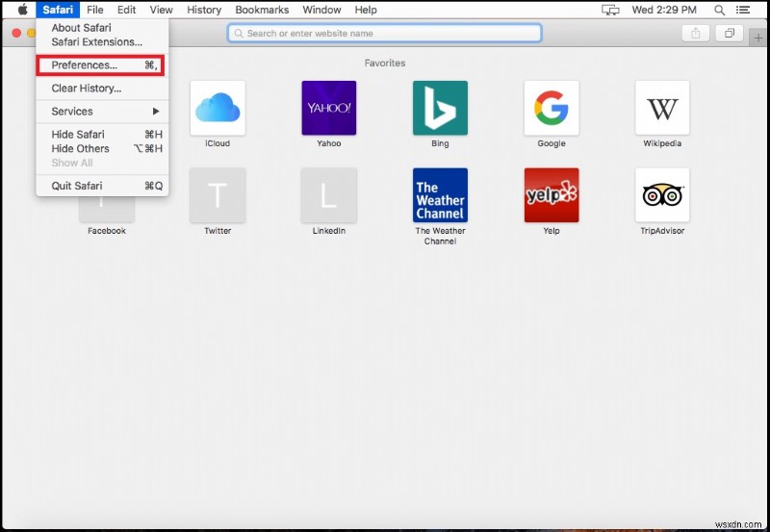Image resolution: width=770 pixels, height=532 pixels.
Task: Open the Help menu
Action: (366, 10)
